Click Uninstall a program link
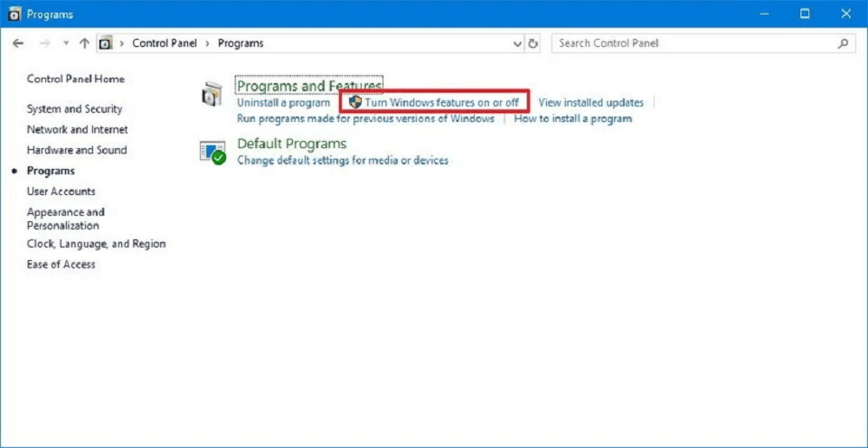 [283, 103]
